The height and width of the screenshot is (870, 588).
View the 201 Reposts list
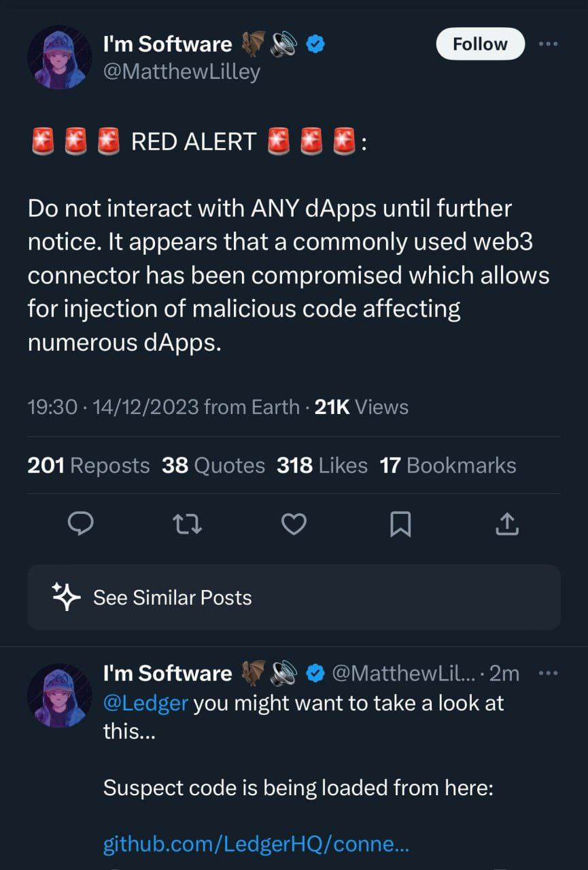coord(88,466)
